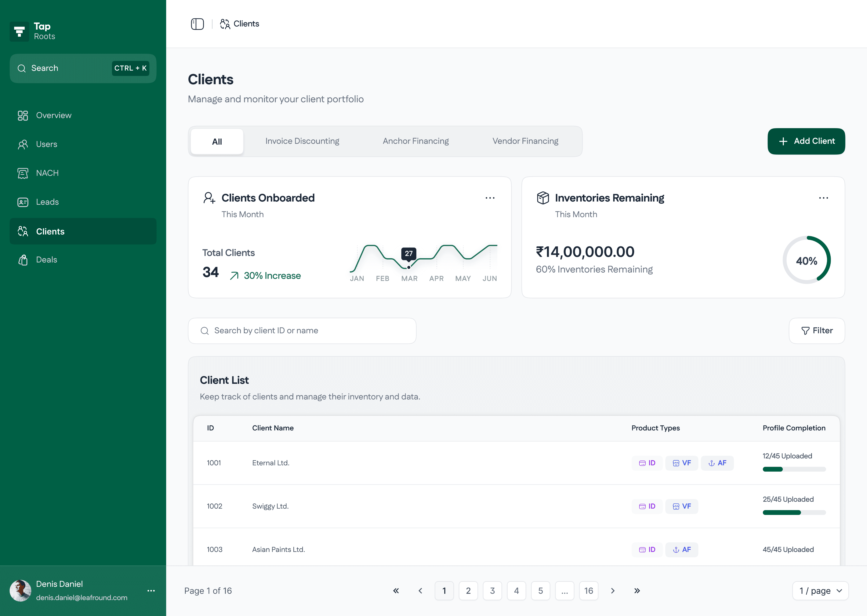Open the Leads page icon
Viewport: 867px width, 616px height.
[23, 202]
